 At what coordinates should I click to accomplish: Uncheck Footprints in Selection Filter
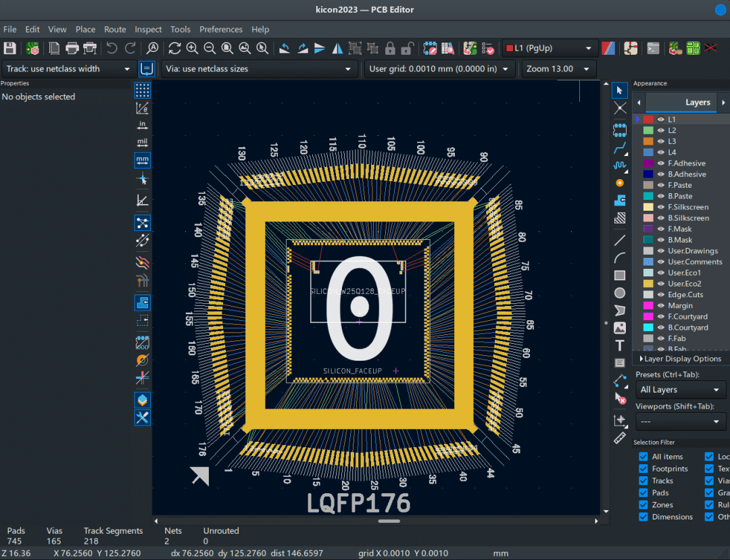point(643,469)
